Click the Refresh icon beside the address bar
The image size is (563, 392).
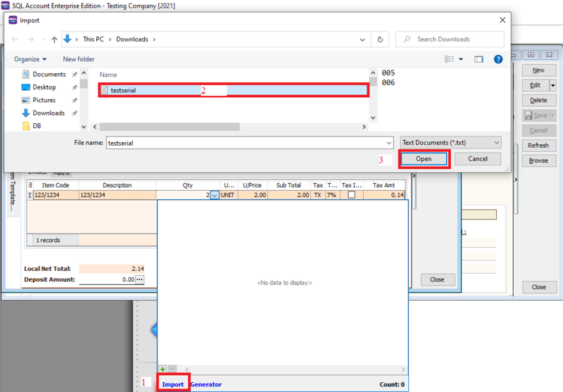pos(381,39)
